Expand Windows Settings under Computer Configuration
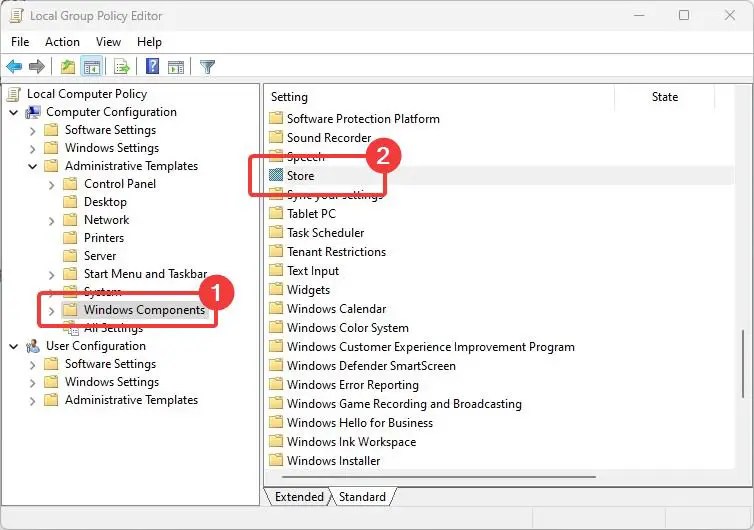The width and height of the screenshot is (754, 530). (32, 149)
